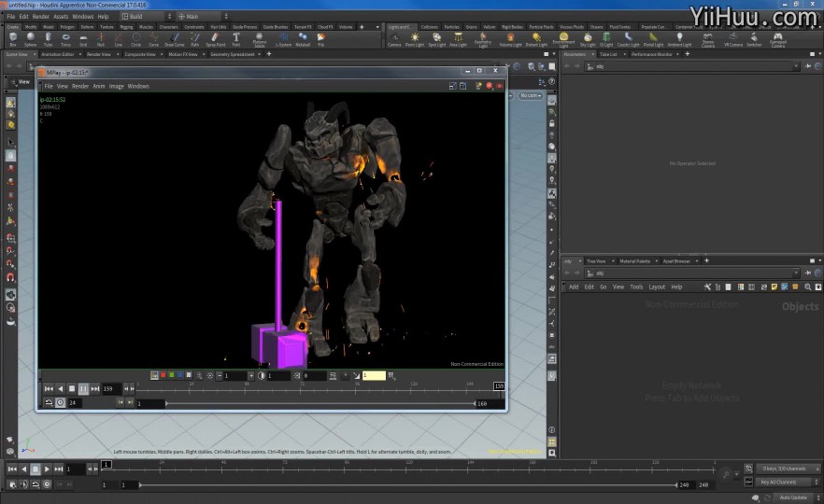Toggle Auto Update in status bar
824x504 pixels.
793,497
